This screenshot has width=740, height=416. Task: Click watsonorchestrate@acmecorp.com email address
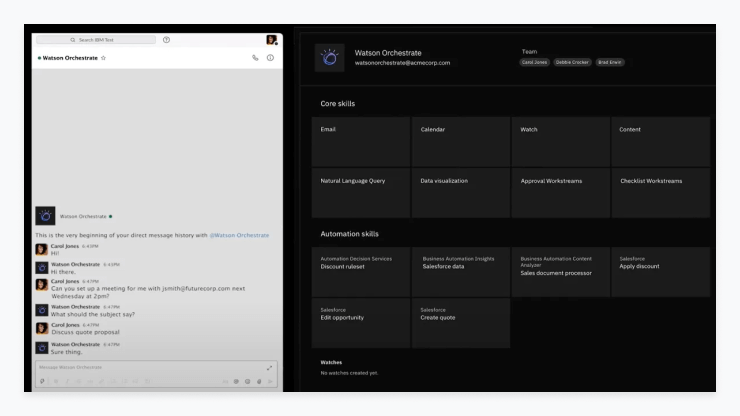click(x=402, y=63)
